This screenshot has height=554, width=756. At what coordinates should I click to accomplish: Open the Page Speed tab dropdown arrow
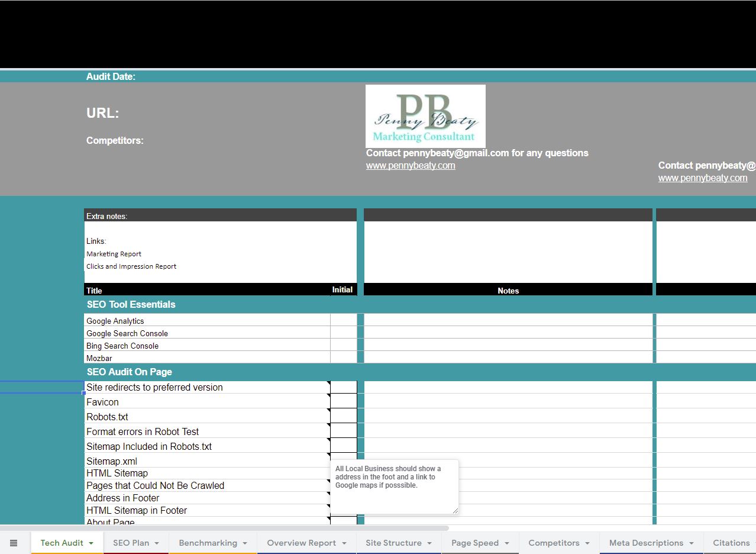507,543
